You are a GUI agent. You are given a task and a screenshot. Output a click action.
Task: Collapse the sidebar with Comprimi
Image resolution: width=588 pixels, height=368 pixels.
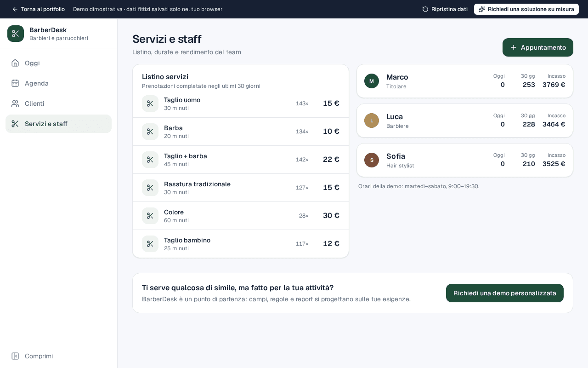click(x=58, y=356)
